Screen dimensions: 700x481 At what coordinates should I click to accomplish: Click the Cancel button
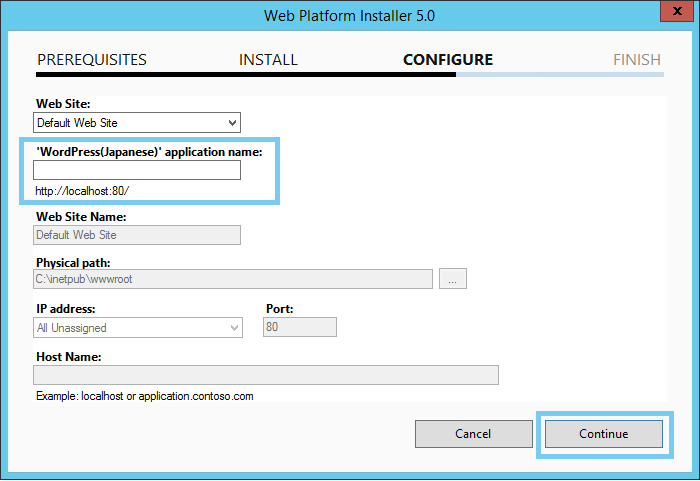point(474,434)
